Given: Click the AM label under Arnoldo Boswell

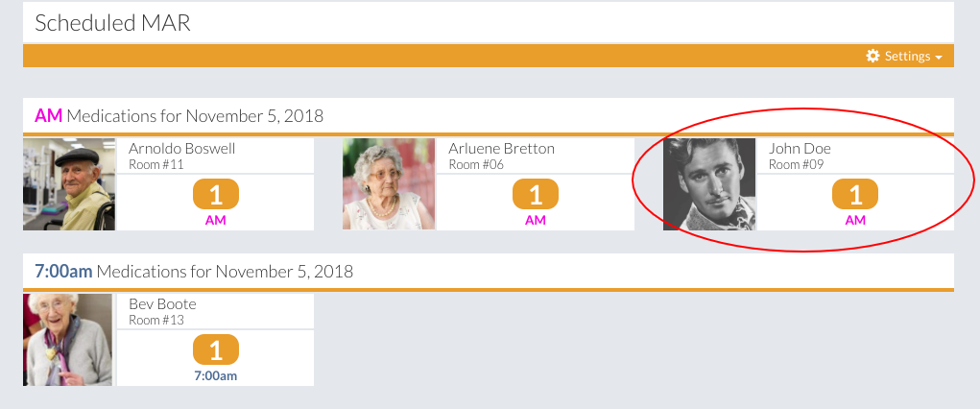Looking at the screenshot, I should tap(216, 220).
